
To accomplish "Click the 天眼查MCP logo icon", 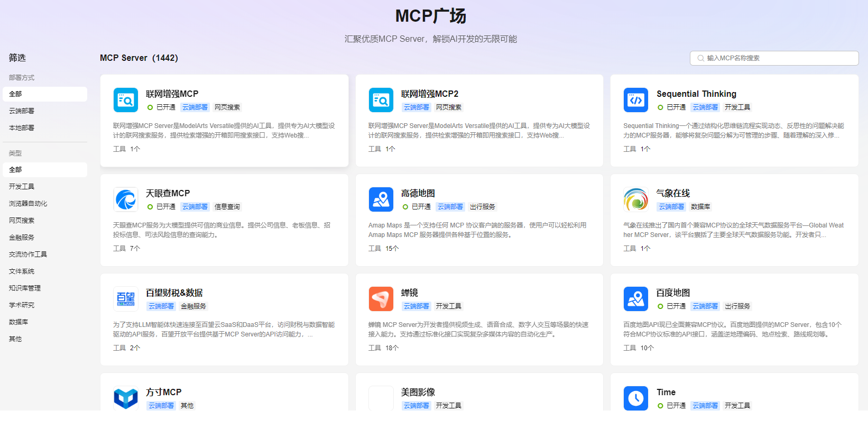I will (x=126, y=199).
